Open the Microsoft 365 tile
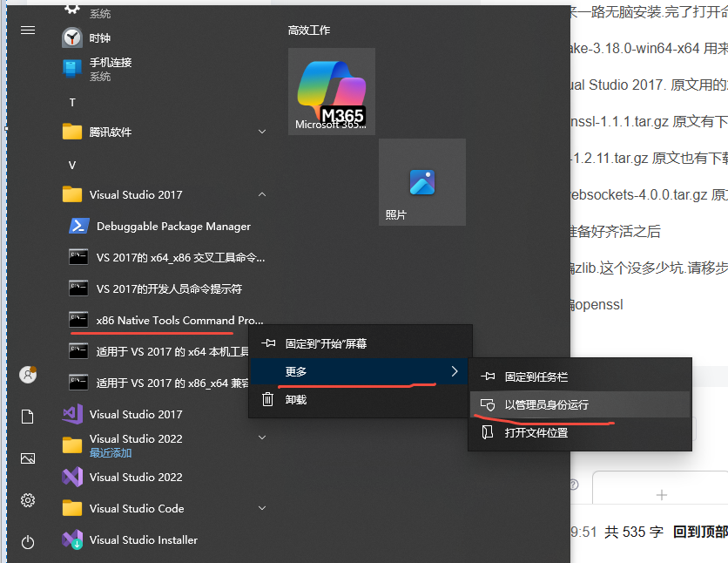 332,92
